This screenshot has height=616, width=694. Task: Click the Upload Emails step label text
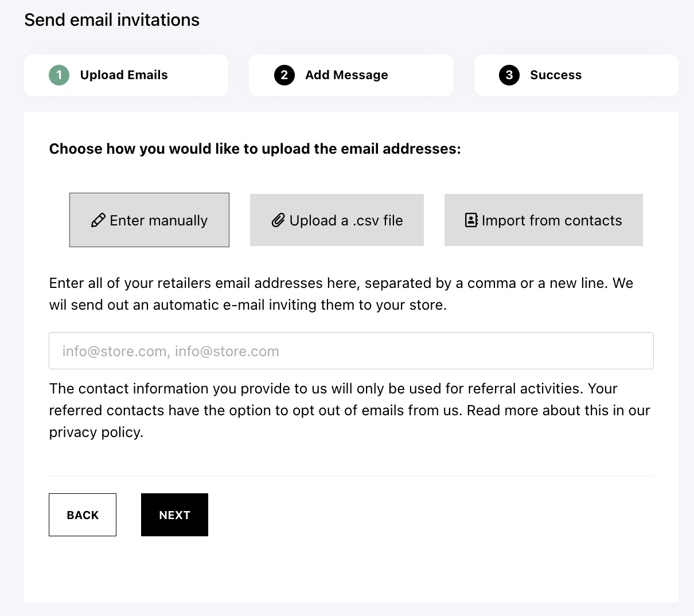[x=124, y=75]
